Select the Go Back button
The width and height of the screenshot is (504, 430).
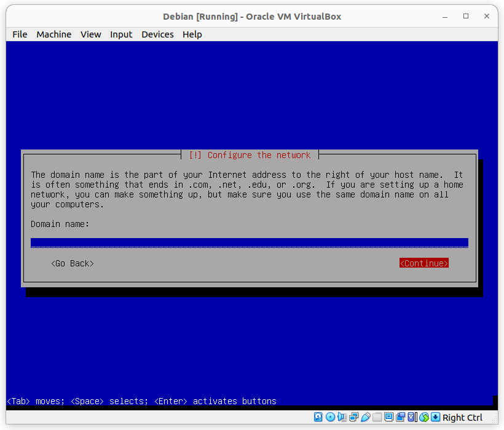(72, 263)
